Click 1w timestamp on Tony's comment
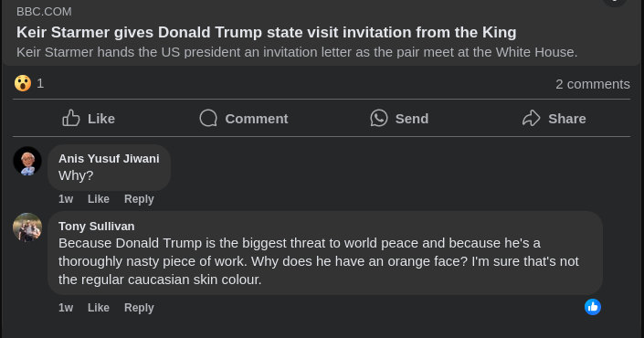Image resolution: width=644 pixels, height=338 pixels. pos(66,308)
